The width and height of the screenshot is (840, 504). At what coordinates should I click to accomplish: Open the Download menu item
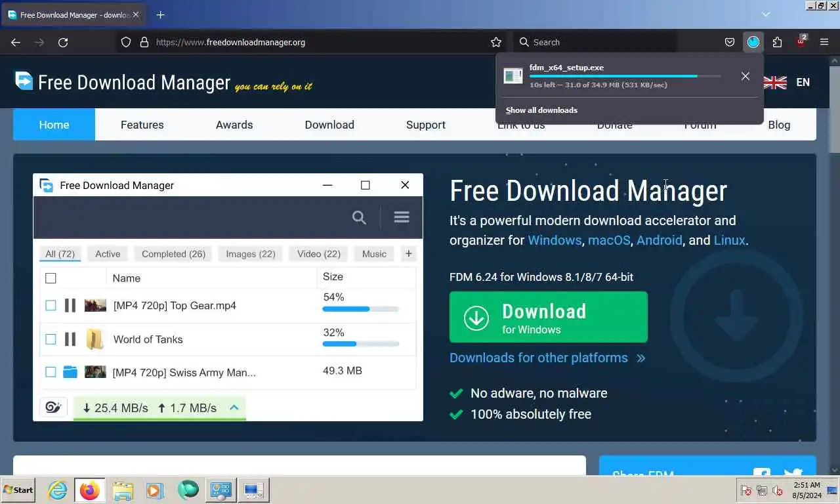(x=329, y=125)
